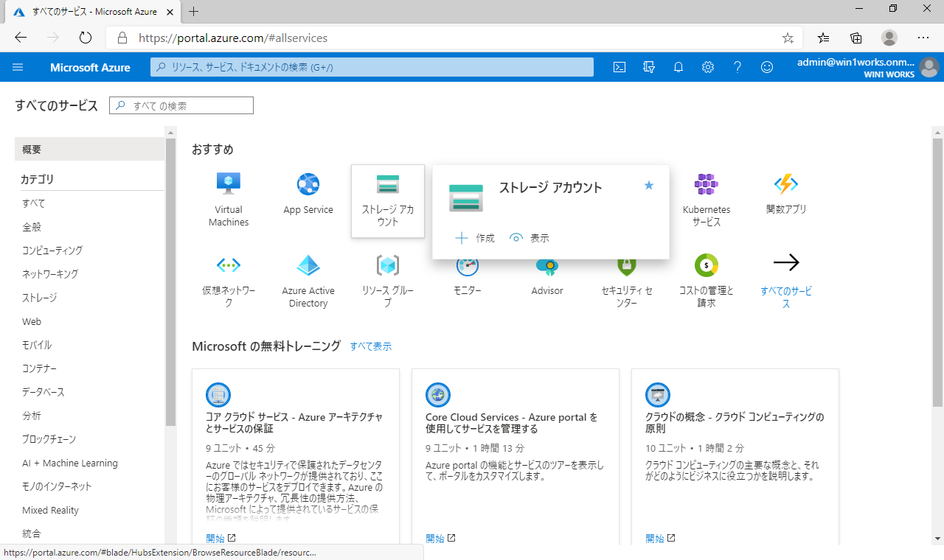944x560 pixels.
Task: Select the 統合 category
Action: [x=32, y=533]
